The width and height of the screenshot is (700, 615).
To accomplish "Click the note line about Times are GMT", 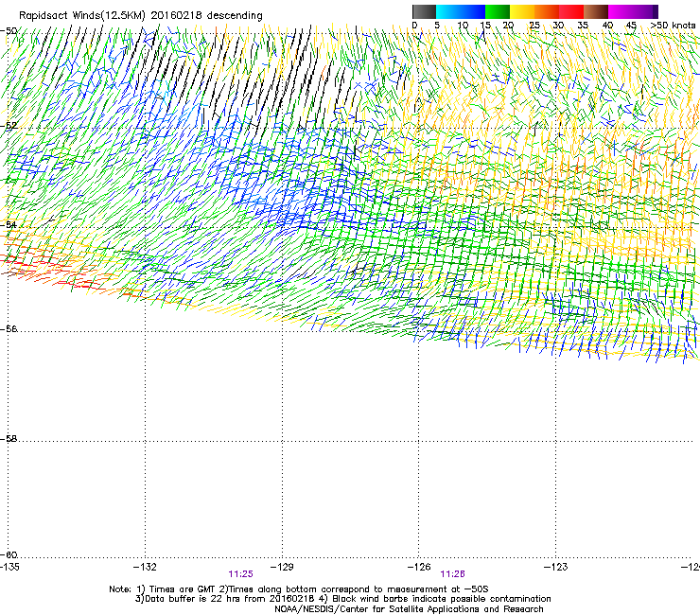I will [299, 589].
